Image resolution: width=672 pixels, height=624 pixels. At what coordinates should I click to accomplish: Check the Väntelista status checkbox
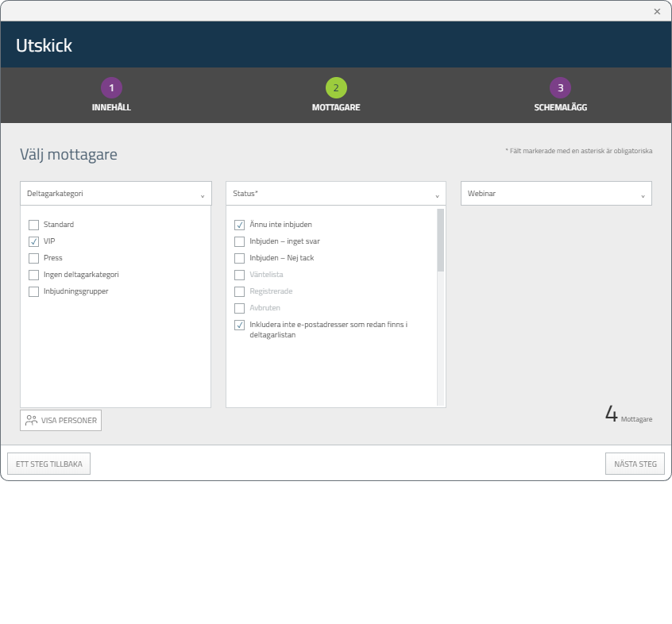(x=240, y=275)
